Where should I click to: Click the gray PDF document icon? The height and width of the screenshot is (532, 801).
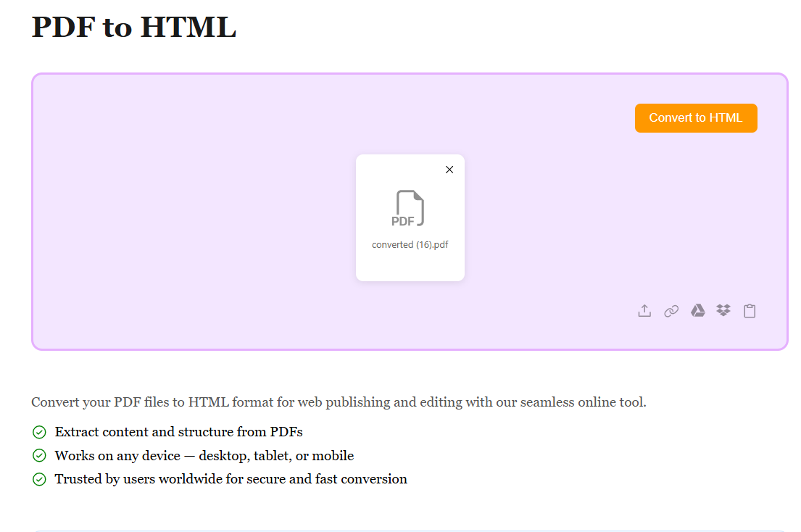[x=410, y=209]
